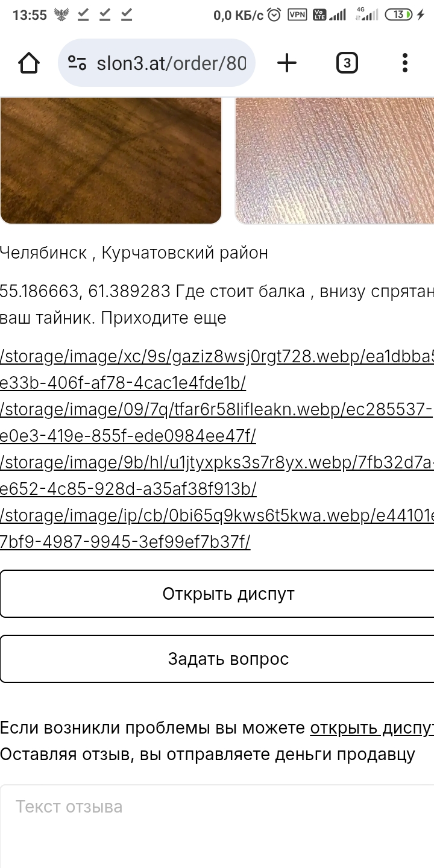Follow the inline "открыть диспут" text link
The width and height of the screenshot is (434, 868).
coord(371,728)
